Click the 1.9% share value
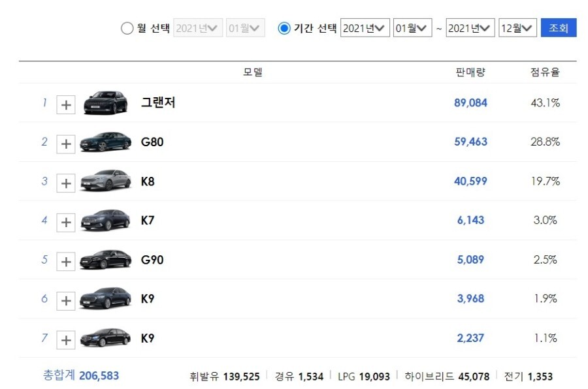The width and height of the screenshot is (588, 389). (546, 299)
